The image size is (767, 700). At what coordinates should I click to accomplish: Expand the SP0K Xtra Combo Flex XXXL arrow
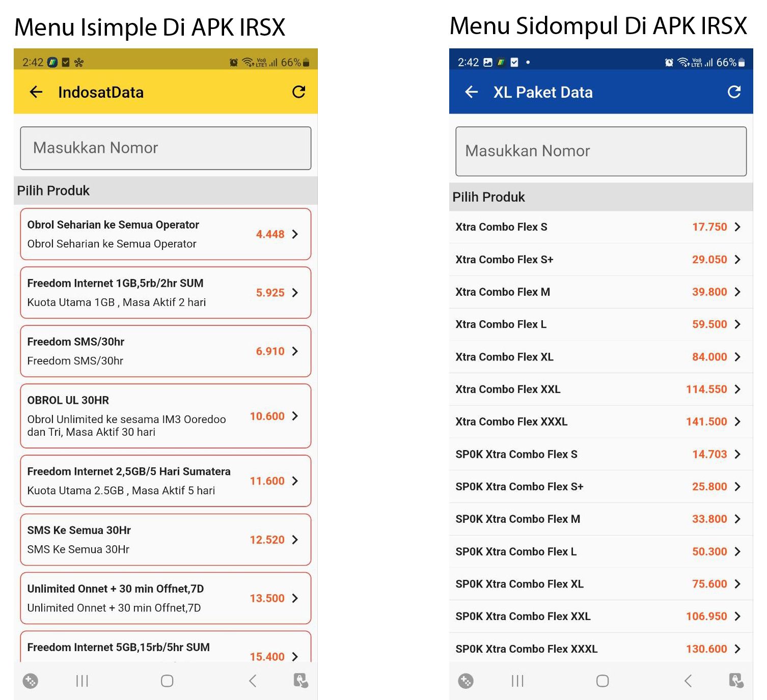[x=737, y=649]
